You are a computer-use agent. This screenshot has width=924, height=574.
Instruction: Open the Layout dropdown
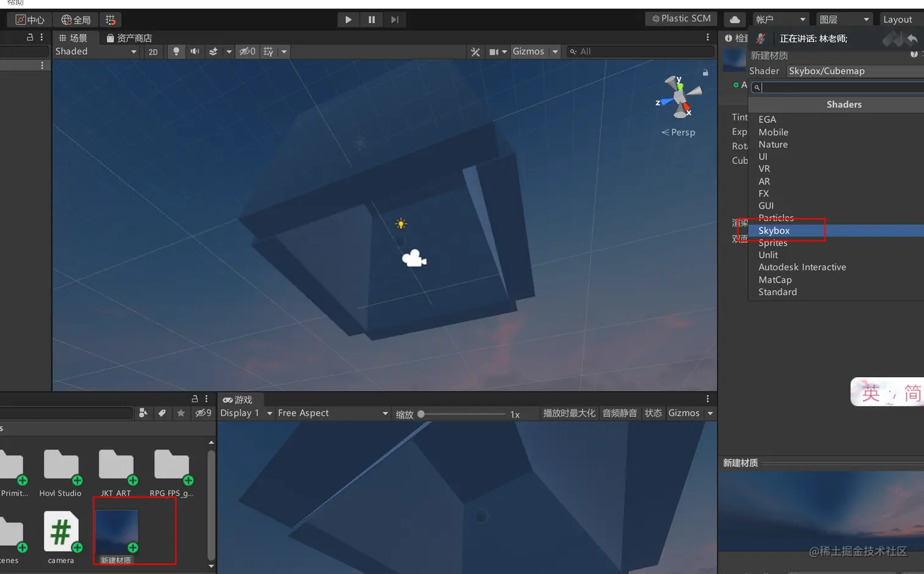[901, 20]
